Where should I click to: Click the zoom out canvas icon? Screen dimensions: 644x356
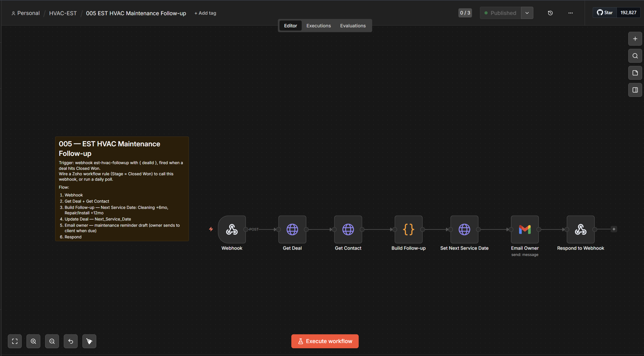[x=52, y=341]
